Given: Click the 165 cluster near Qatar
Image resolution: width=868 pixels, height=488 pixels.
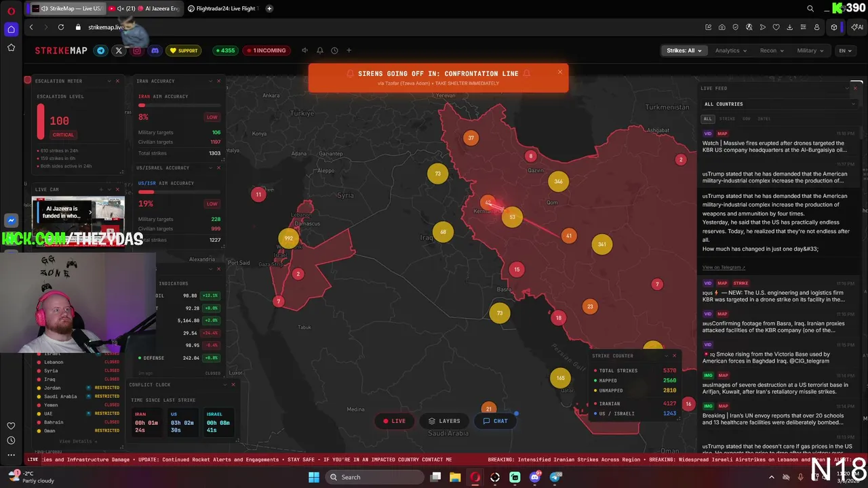Looking at the screenshot, I should coord(560,378).
